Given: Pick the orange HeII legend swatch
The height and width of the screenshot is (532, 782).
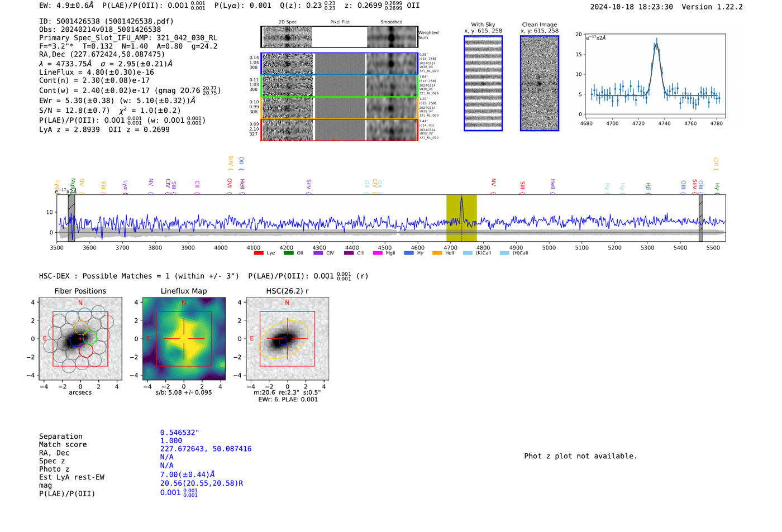Looking at the screenshot, I should [437, 253].
